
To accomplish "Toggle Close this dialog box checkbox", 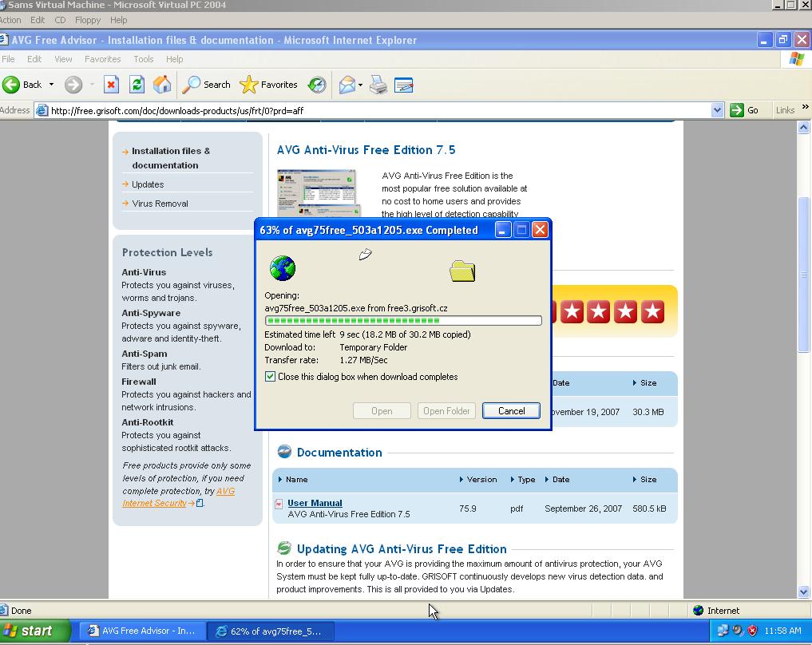I will [x=270, y=376].
